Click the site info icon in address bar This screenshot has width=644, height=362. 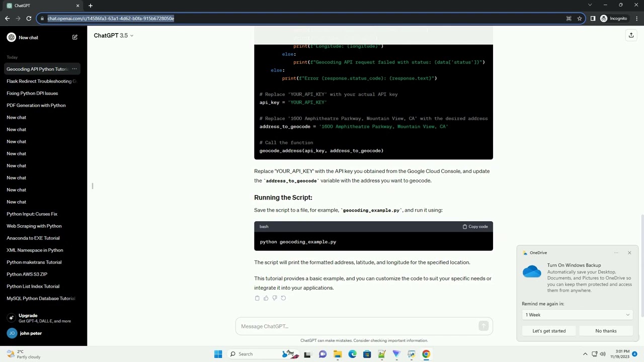point(42,19)
